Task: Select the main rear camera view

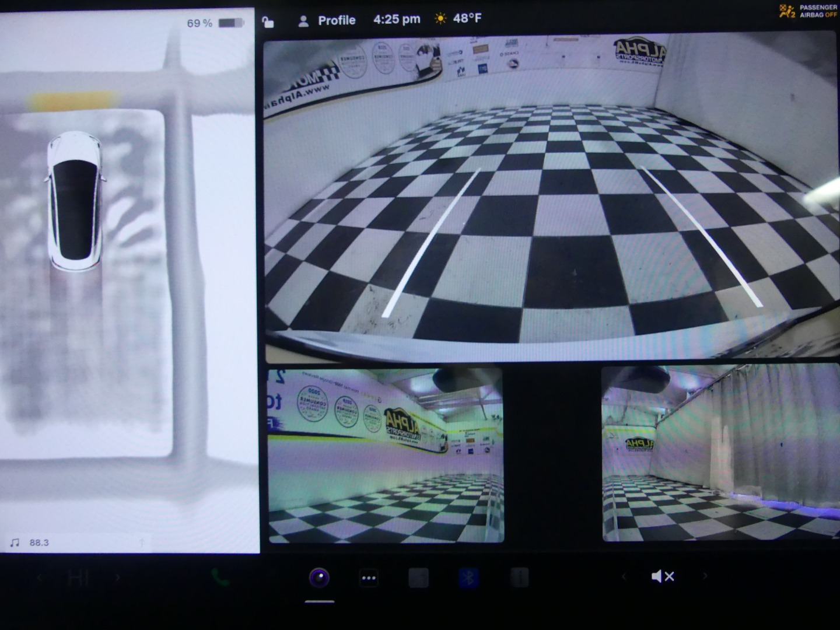Action: (551, 198)
